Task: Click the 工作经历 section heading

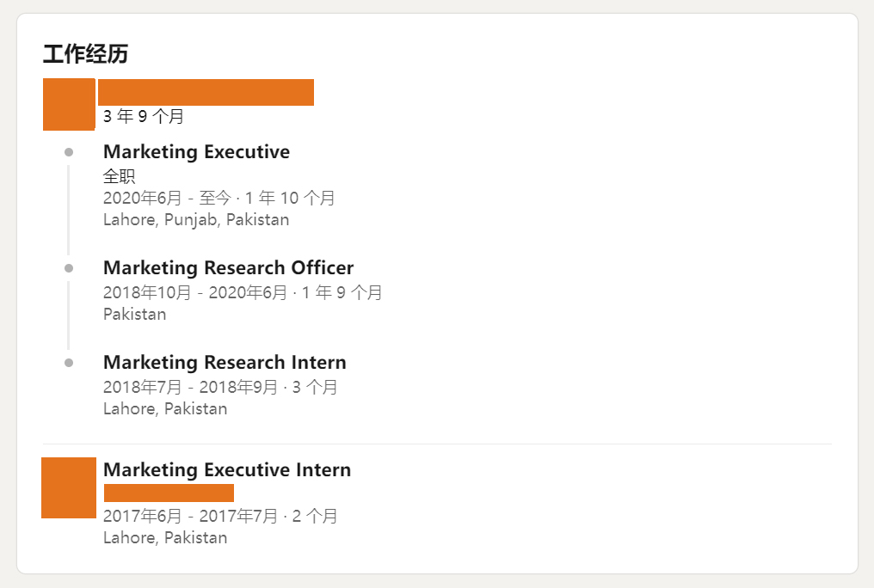Action: pos(85,54)
